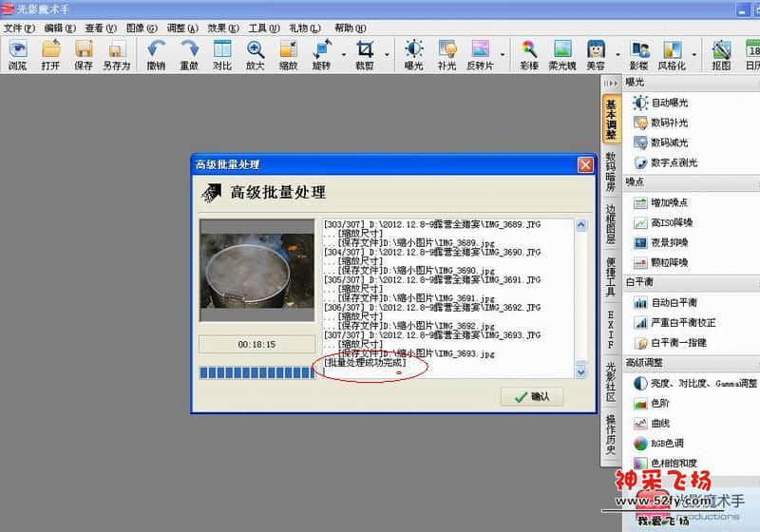
Task: Choose 夜景抑噪 in the right panel
Action: click(660, 242)
